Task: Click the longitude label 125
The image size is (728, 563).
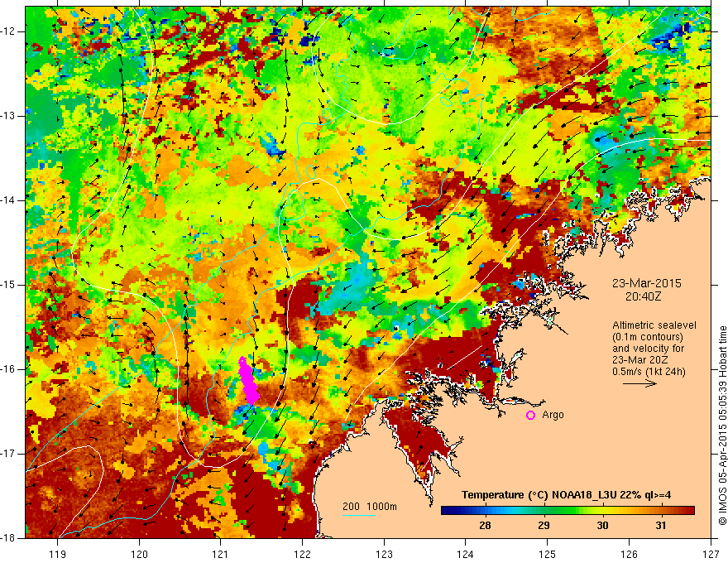Action: 548,555
